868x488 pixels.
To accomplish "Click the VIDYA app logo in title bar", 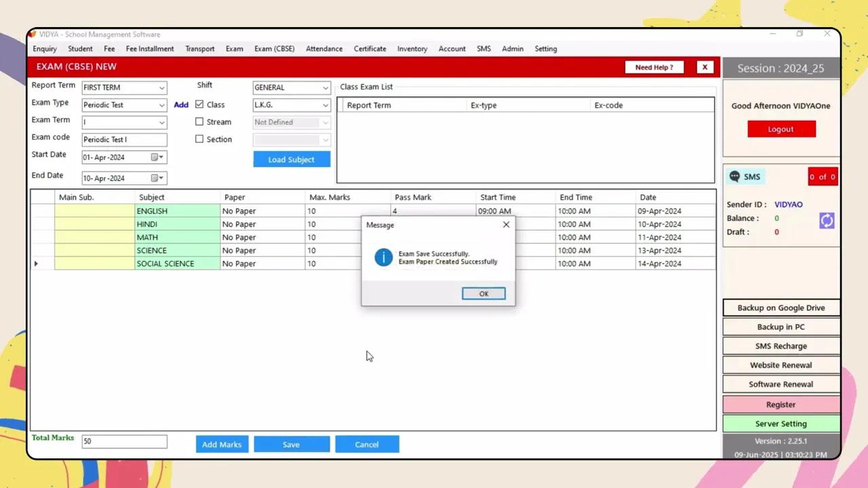I will click(x=32, y=35).
